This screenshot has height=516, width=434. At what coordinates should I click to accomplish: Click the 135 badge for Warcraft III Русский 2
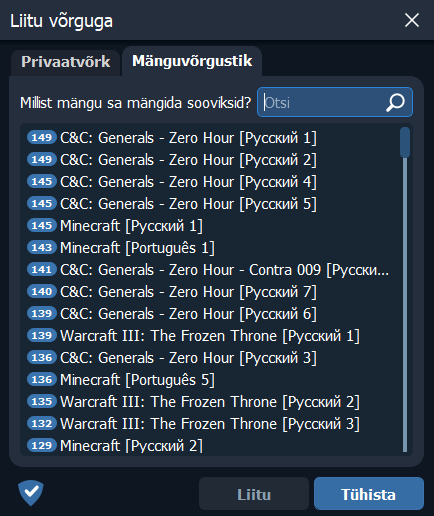pyautogui.click(x=42, y=401)
